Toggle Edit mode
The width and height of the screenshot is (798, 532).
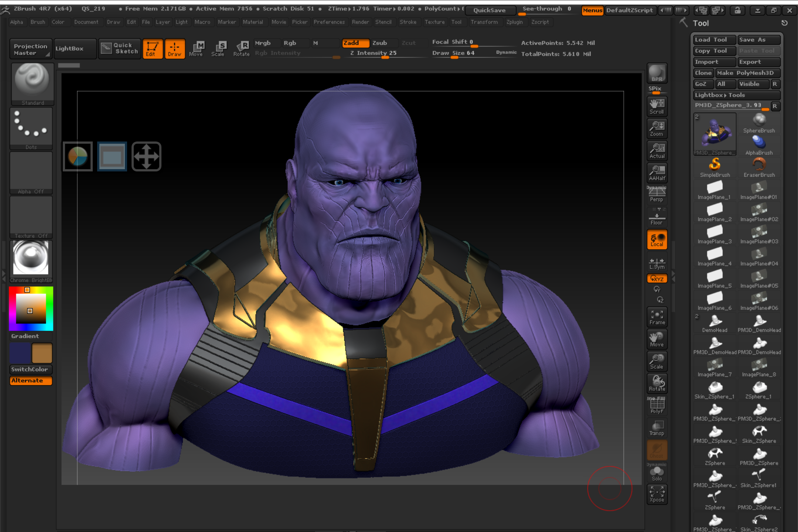(x=153, y=48)
